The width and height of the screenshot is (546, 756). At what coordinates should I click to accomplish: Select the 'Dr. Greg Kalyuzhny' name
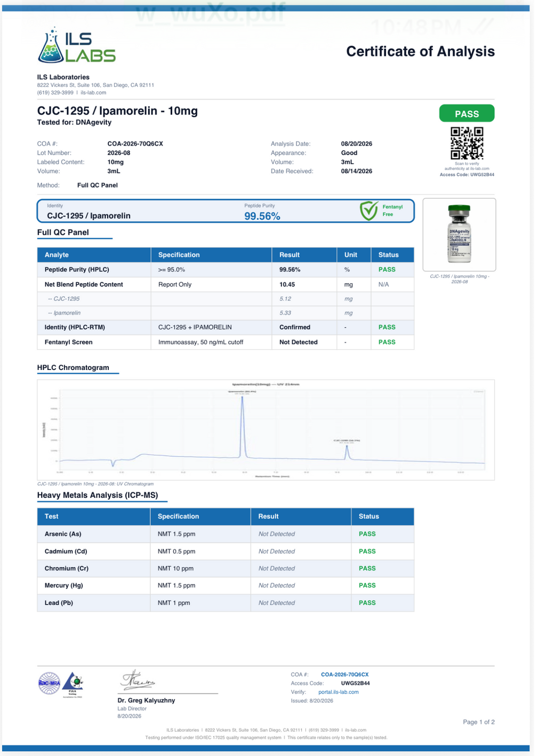click(x=146, y=701)
